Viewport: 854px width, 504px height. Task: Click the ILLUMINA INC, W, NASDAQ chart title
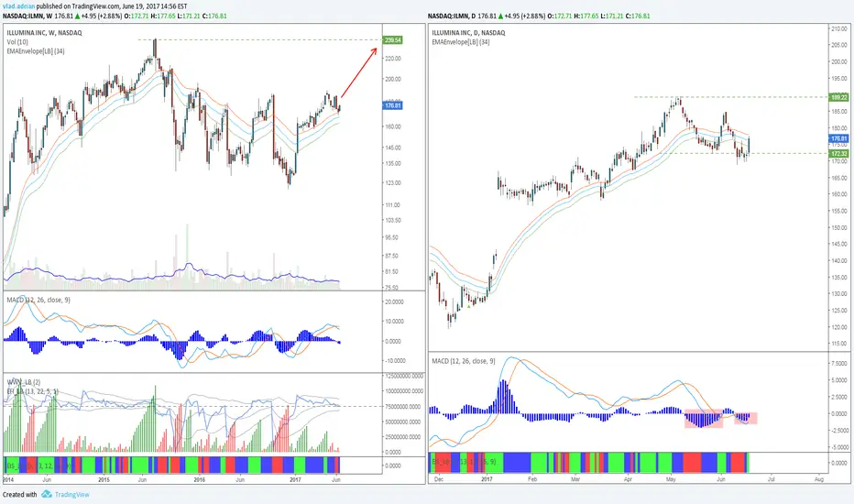(44, 33)
